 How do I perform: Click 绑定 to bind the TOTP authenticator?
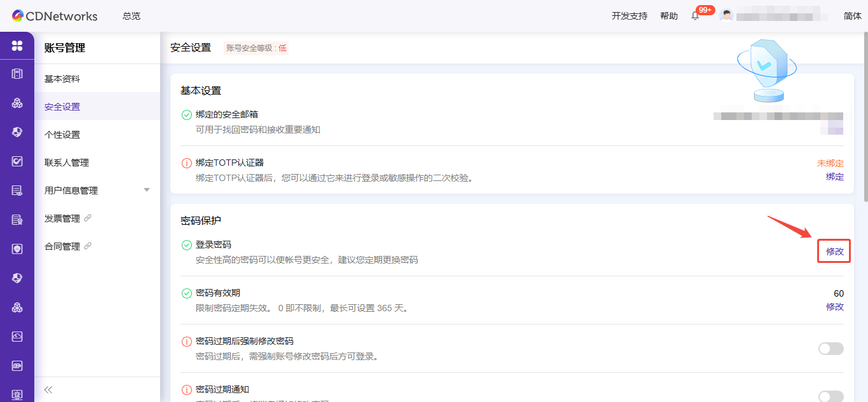834,177
